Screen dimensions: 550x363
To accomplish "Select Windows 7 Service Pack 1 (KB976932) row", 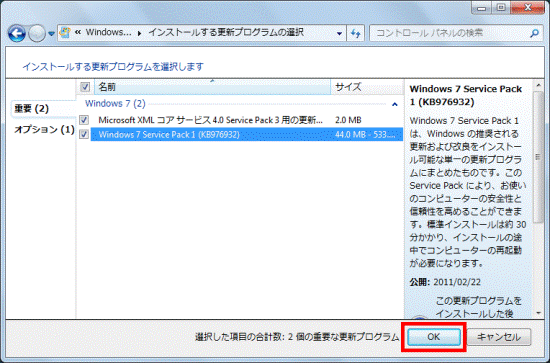I will (x=247, y=134).
